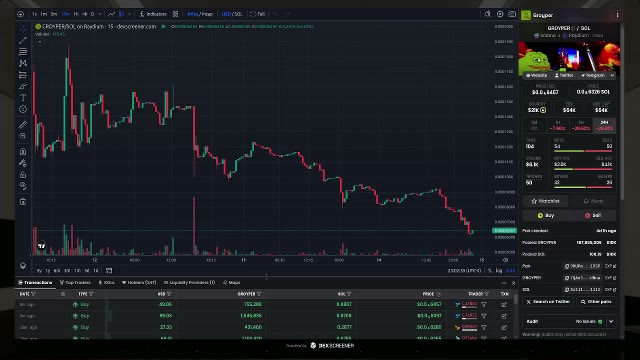
Task: Toggle log scale on chart
Action: pos(499,271)
